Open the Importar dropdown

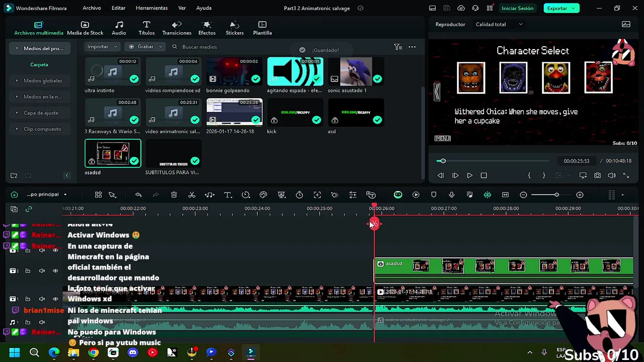pyautogui.click(x=103, y=47)
